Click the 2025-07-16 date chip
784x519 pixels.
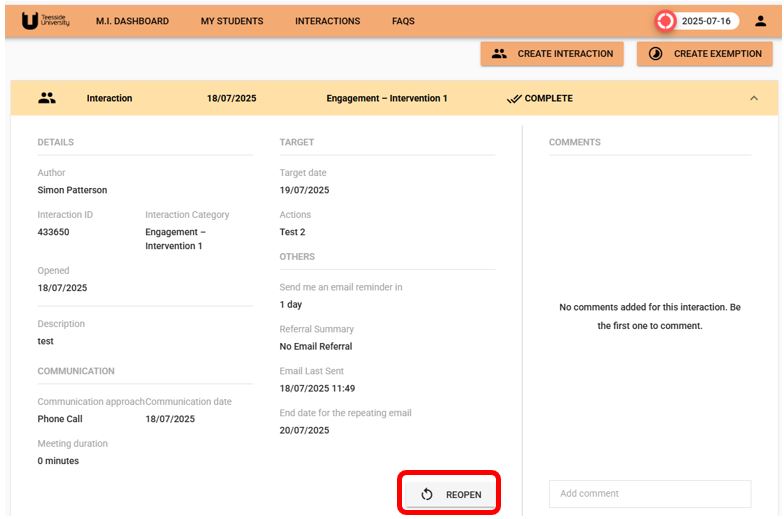(x=705, y=21)
